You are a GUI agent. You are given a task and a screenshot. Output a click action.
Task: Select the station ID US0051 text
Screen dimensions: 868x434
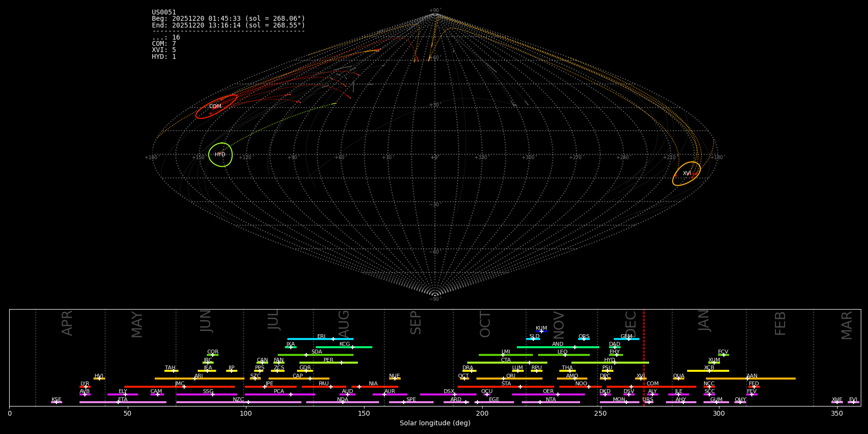pos(164,13)
